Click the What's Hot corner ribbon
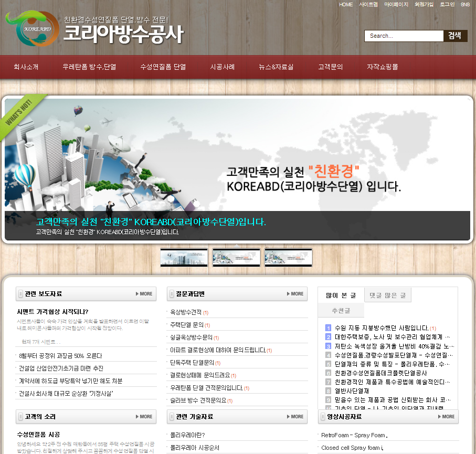The image size is (476, 454). pyautogui.click(x=19, y=113)
